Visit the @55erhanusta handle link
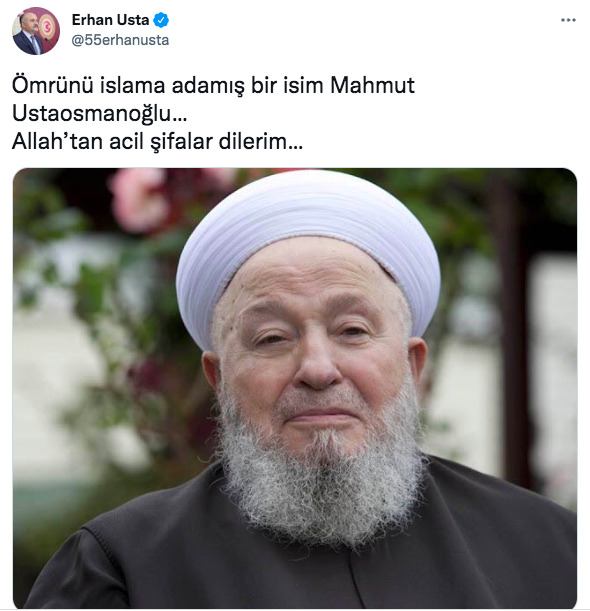 (x=120, y=40)
